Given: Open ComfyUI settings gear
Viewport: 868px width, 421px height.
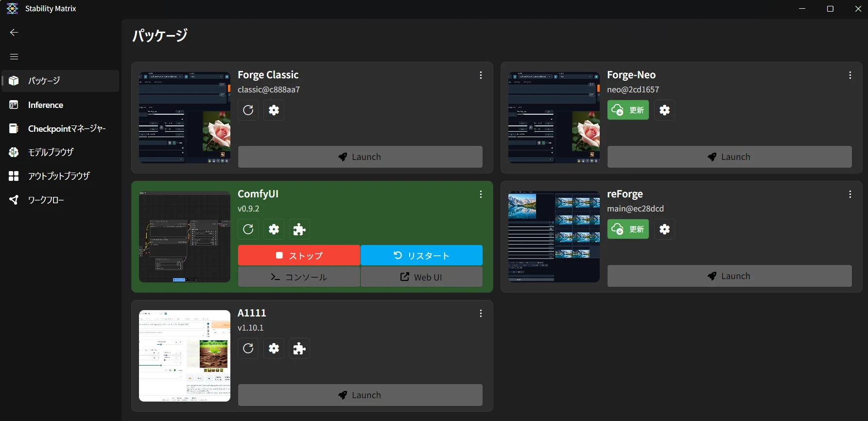Looking at the screenshot, I should coord(274,229).
